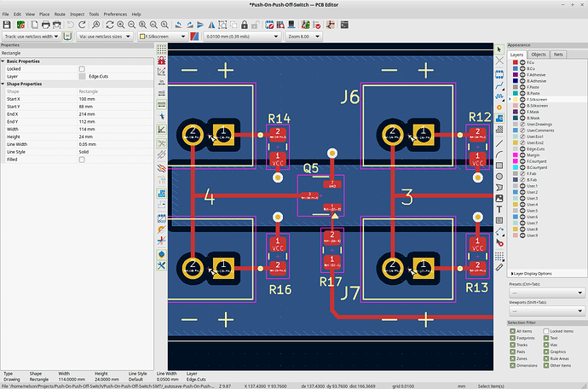Viewport: 588px width, 389px height.
Task: Open the Inspect menu
Action: click(77, 15)
